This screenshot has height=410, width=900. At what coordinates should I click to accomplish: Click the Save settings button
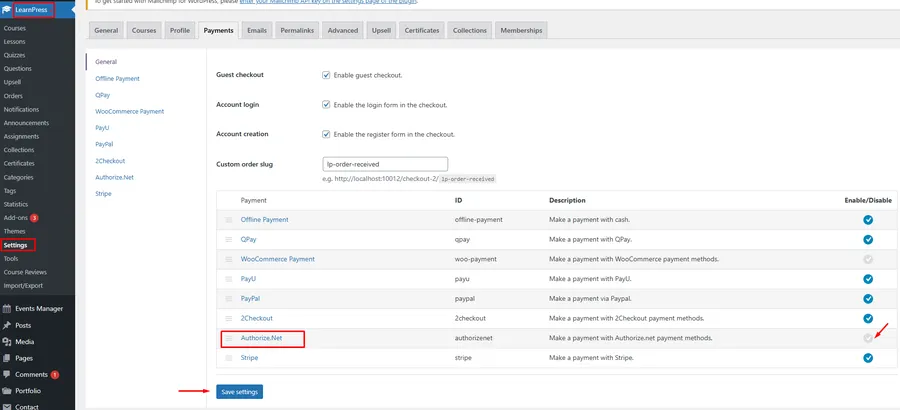coord(239,392)
